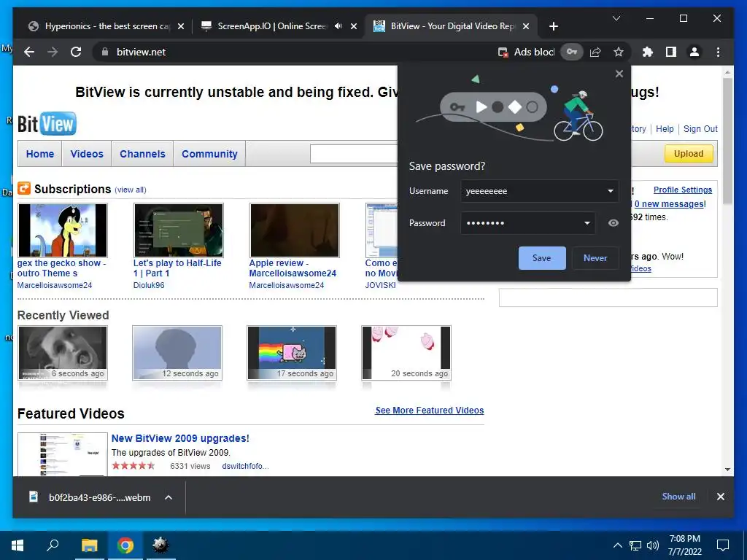Expand the Username dropdown arrow
Screen dimensions: 747x560
point(611,191)
